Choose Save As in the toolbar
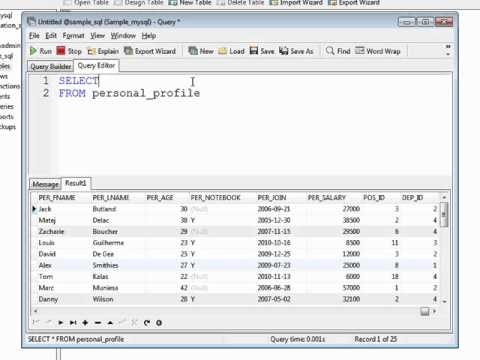Image resolution: width=480 pixels, height=360 pixels. point(296,51)
